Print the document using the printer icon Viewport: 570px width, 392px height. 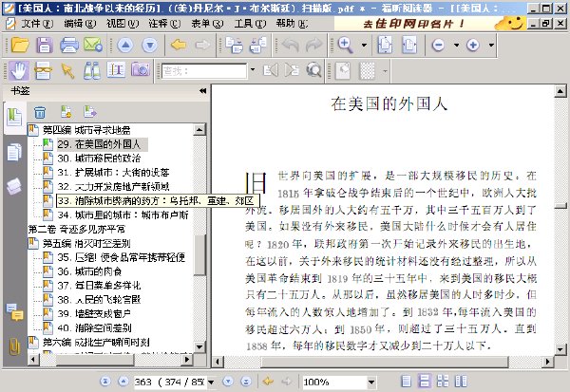[69, 45]
